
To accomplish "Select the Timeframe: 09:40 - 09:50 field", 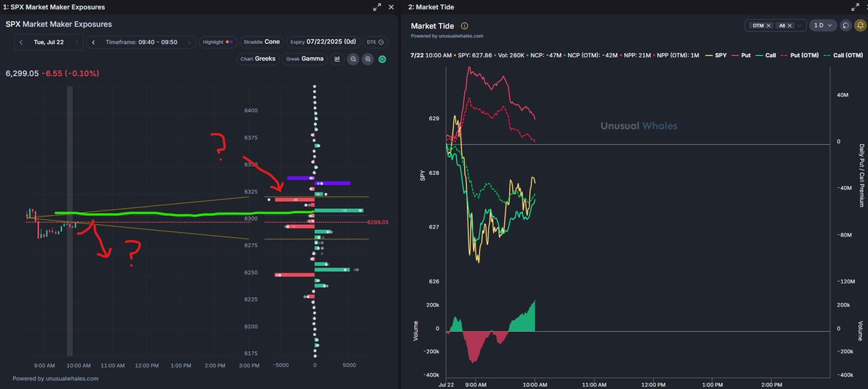I will (x=142, y=43).
